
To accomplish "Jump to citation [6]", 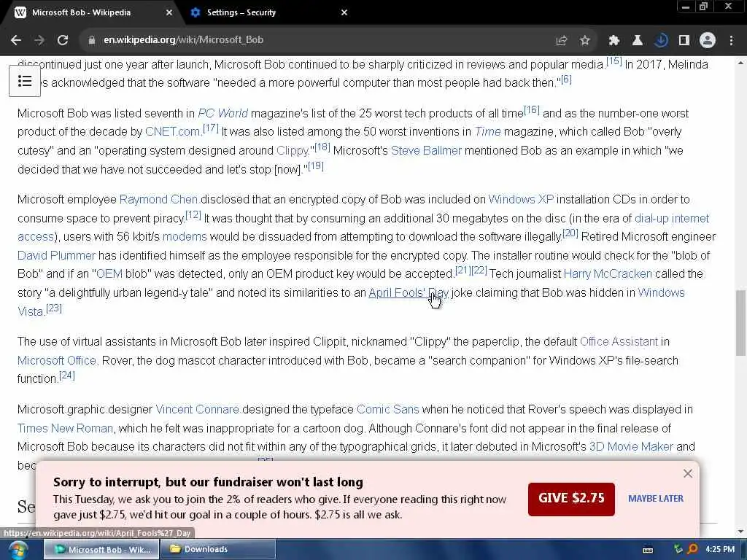I will coord(566,79).
